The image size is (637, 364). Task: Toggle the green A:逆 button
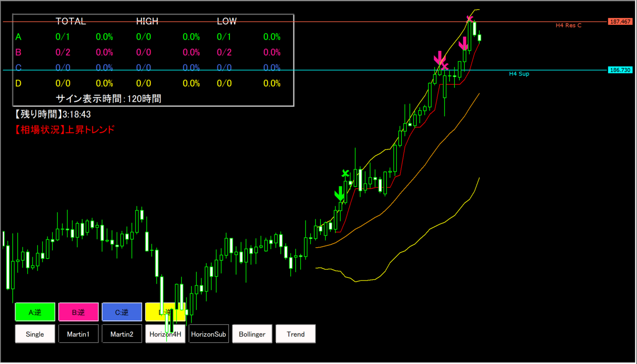pos(35,312)
